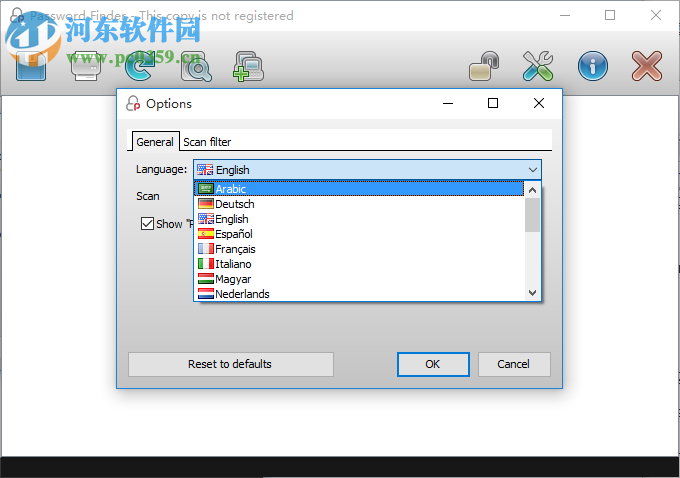This screenshot has width=680, height=478.
Task: Click the red X exit toolbar icon
Action: [x=647, y=66]
